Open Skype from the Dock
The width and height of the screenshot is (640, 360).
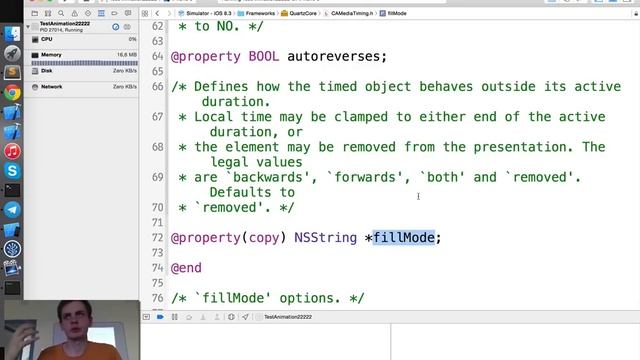click(12, 171)
